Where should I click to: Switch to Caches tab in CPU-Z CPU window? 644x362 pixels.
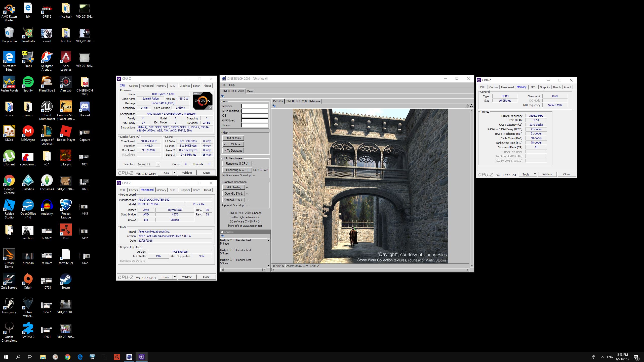pos(133,86)
